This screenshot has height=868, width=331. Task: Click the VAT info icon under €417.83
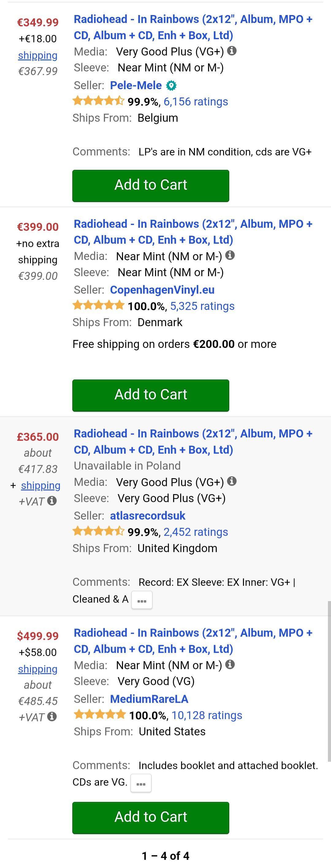[x=51, y=501]
